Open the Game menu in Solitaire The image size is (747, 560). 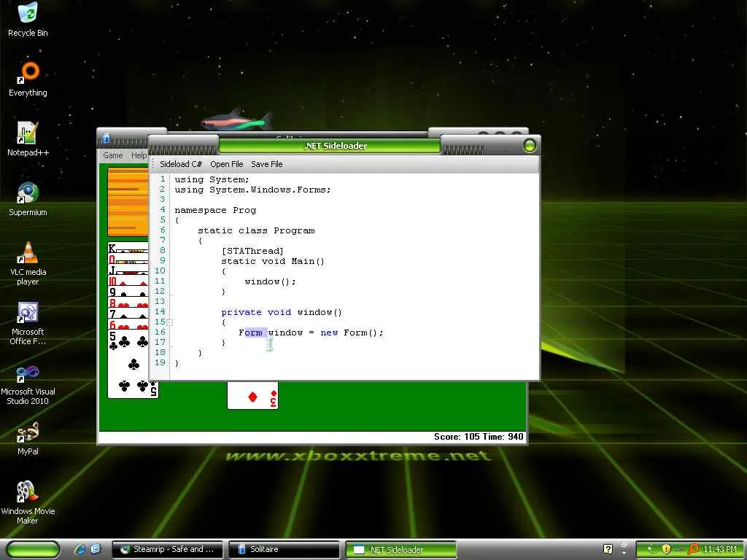pyautogui.click(x=113, y=155)
